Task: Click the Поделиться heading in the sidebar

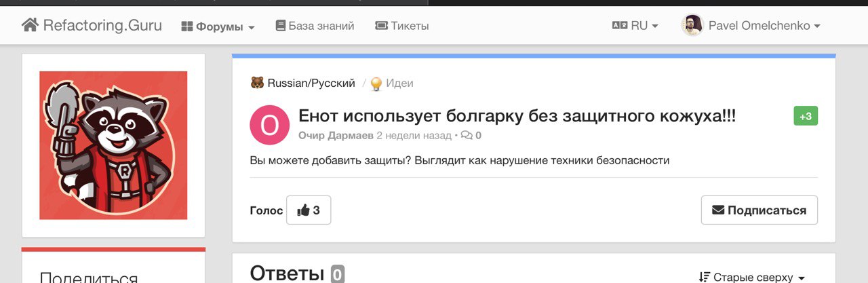Action: [x=89, y=277]
